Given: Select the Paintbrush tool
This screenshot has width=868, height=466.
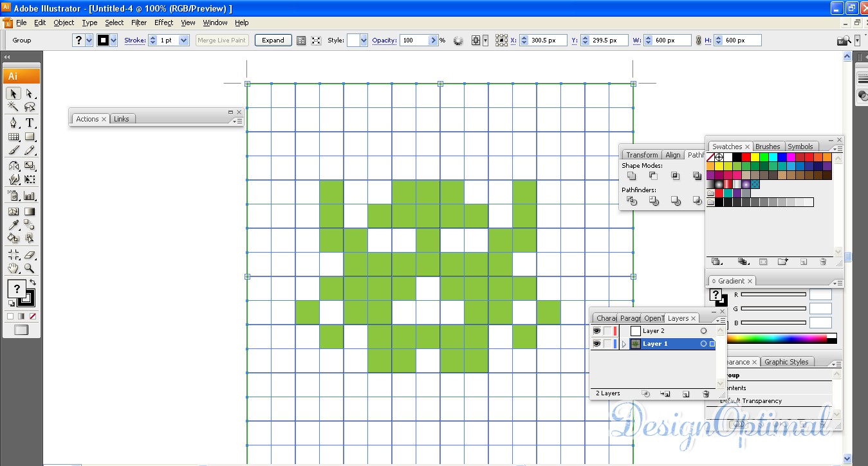Looking at the screenshot, I should [14, 150].
